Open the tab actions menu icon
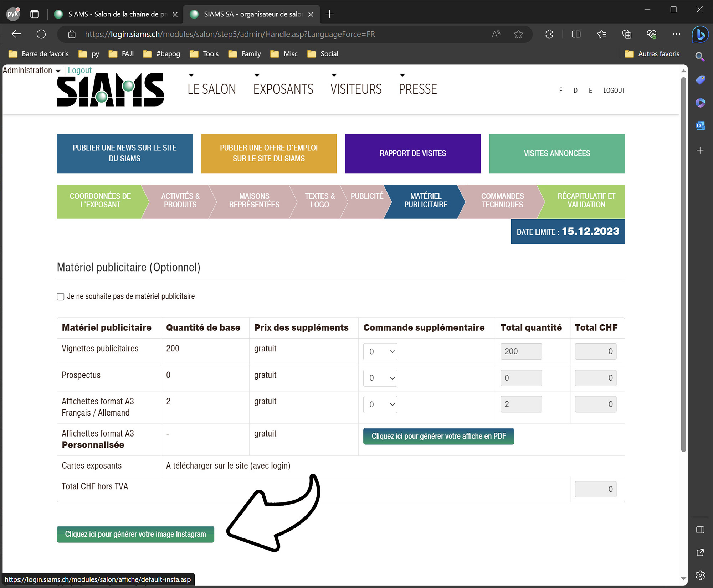Screen dimensions: 713x588 coord(34,14)
